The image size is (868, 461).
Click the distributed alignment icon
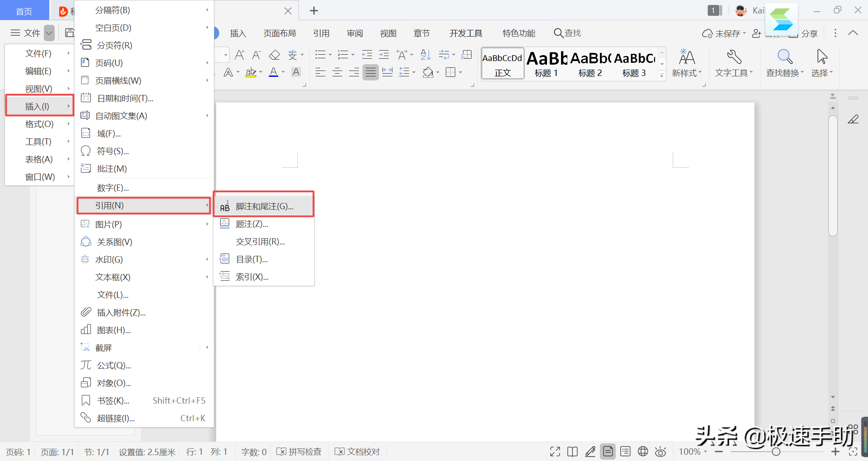pyautogui.click(x=387, y=72)
